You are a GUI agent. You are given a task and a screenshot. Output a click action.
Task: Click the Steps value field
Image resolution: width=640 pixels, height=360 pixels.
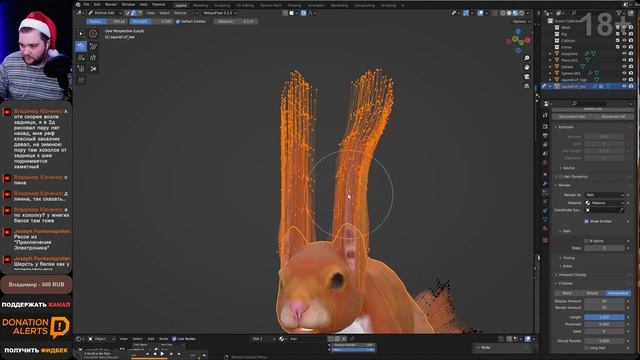point(604,248)
